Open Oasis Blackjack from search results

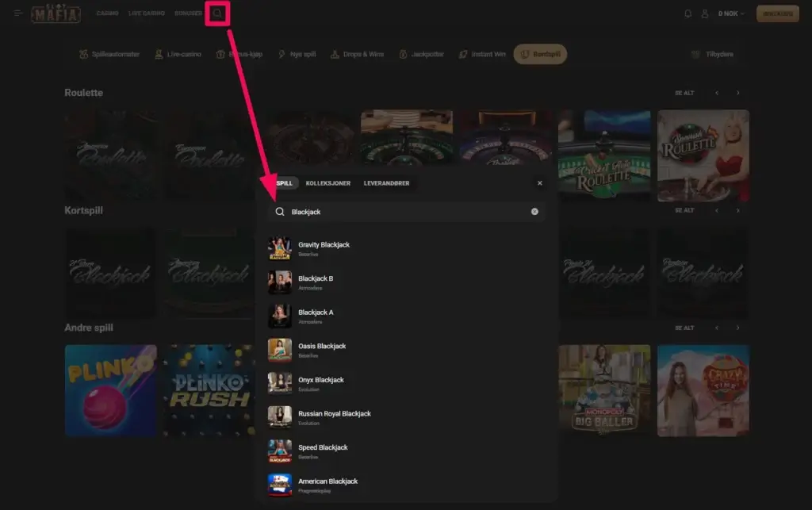[407, 350]
